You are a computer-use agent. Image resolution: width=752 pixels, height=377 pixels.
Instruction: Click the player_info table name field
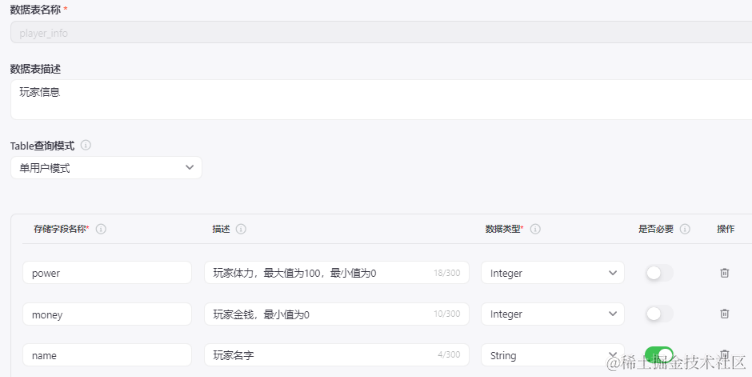point(381,33)
